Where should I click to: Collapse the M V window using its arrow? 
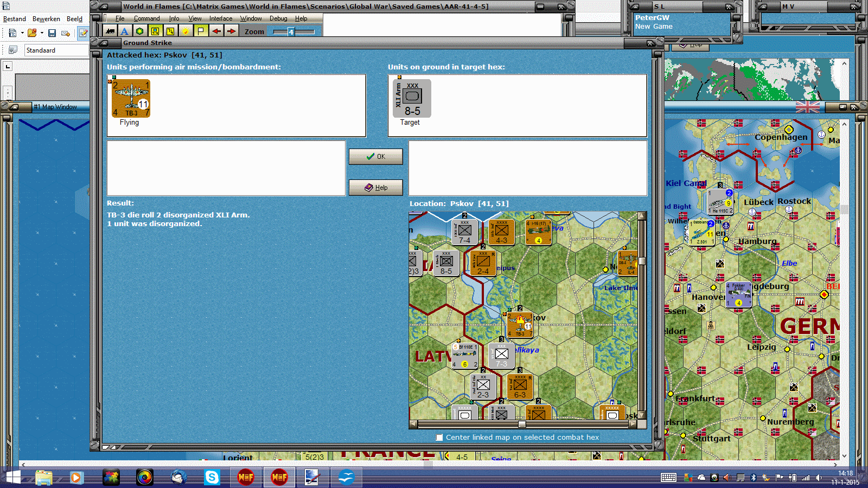764,7
